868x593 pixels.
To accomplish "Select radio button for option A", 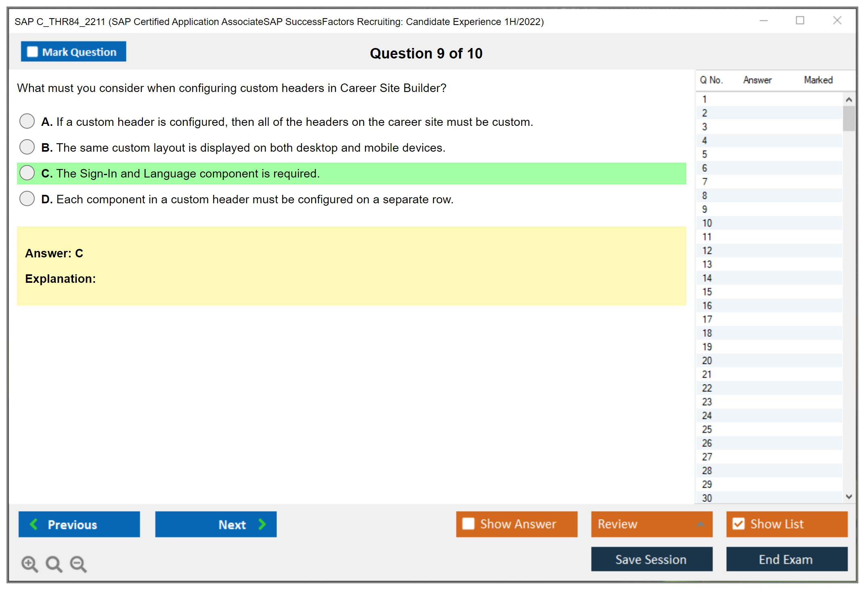I will pos(27,121).
